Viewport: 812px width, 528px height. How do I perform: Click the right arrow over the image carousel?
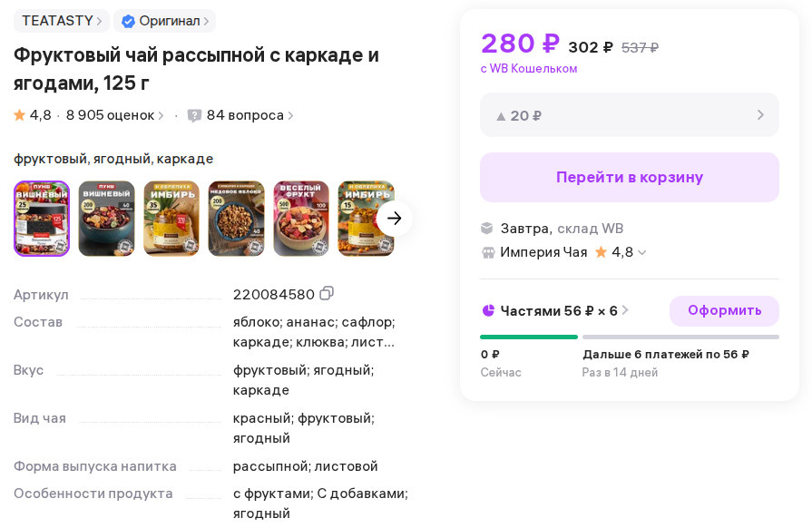click(x=394, y=218)
